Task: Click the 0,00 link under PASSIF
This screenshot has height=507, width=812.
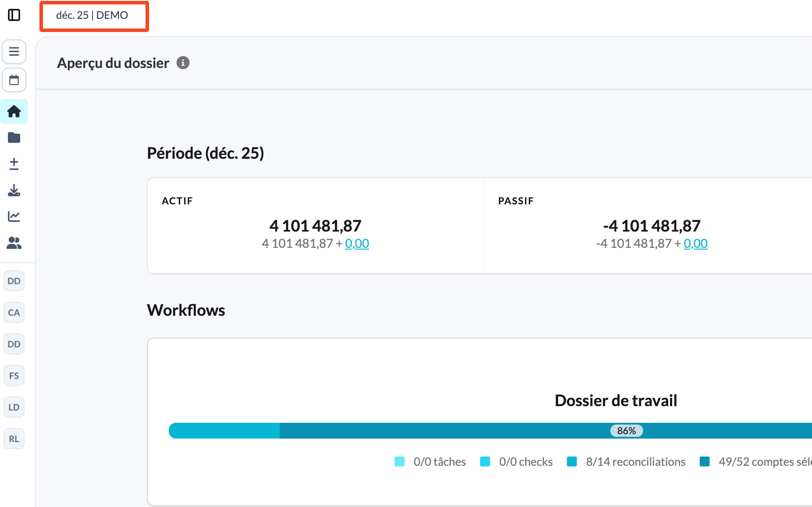Action: click(x=695, y=243)
